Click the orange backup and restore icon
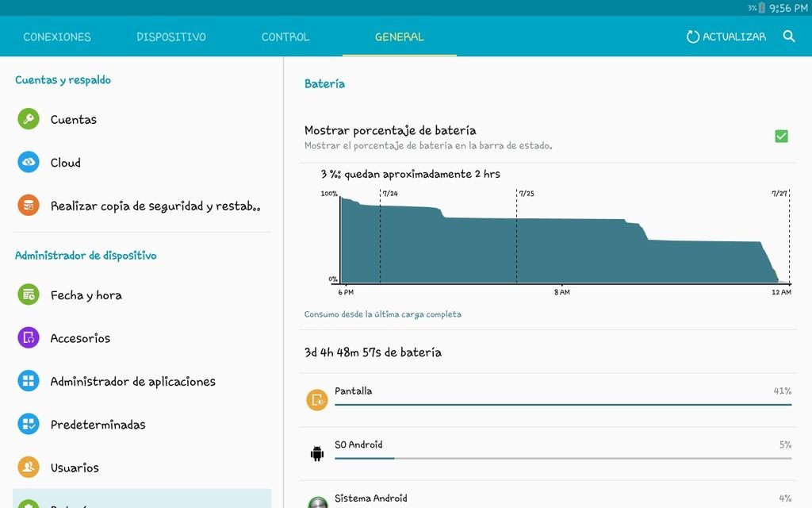The width and height of the screenshot is (812, 508). point(29,206)
